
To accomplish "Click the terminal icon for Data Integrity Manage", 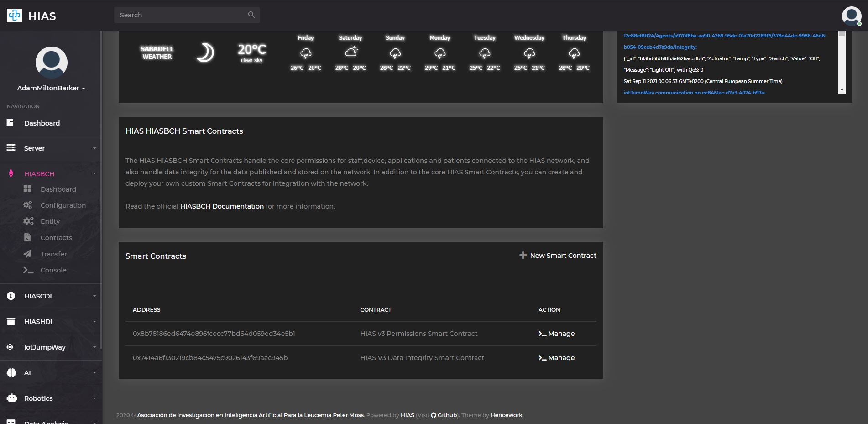I will [542, 358].
